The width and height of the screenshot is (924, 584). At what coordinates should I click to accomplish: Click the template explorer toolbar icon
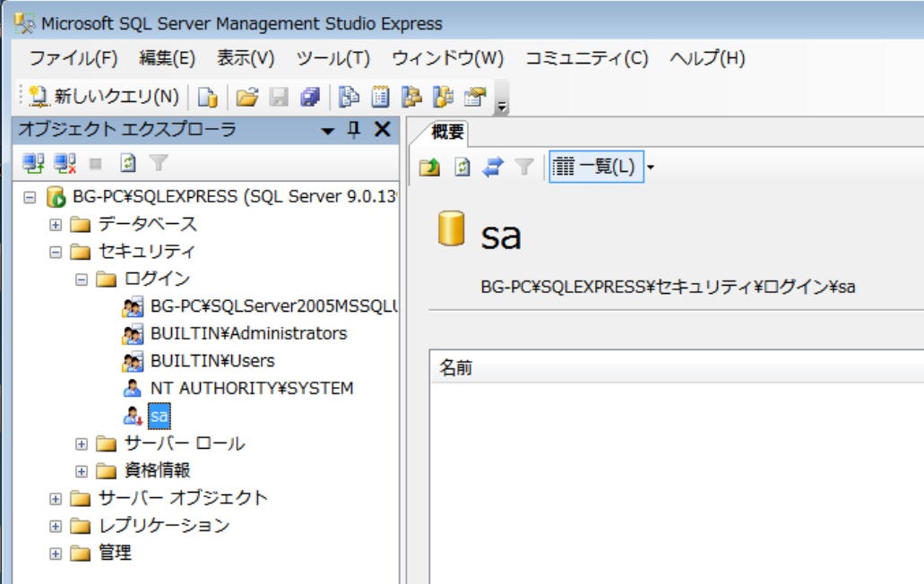click(443, 97)
